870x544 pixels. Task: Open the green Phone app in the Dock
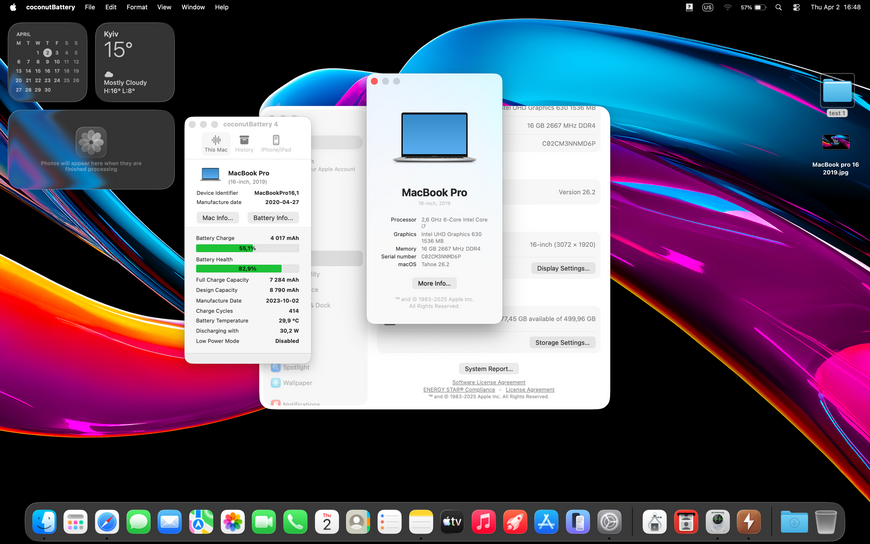click(295, 522)
